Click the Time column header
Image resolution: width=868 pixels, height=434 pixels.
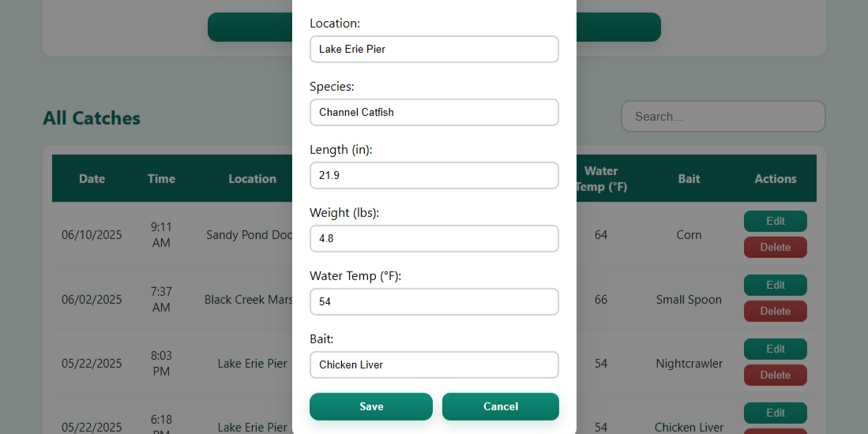coord(161,178)
